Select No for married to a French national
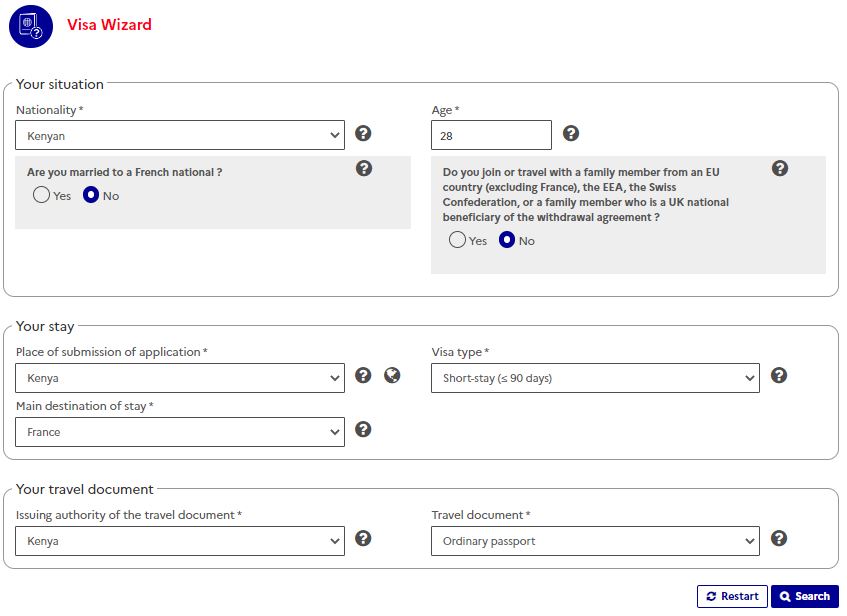847x616 pixels. pyautogui.click(x=91, y=195)
